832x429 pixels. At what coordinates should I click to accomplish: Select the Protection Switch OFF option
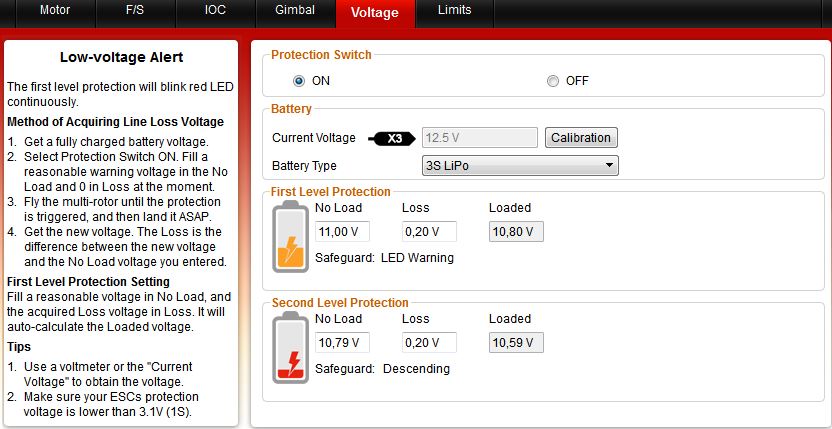click(553, 81)
